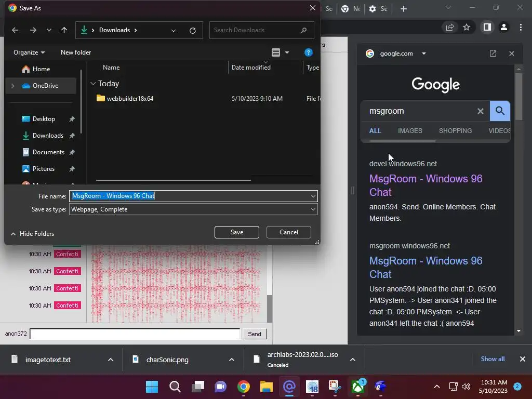Click Chrome share page icon
Viewport: 532px width, 399px height.
coord(450,28)
